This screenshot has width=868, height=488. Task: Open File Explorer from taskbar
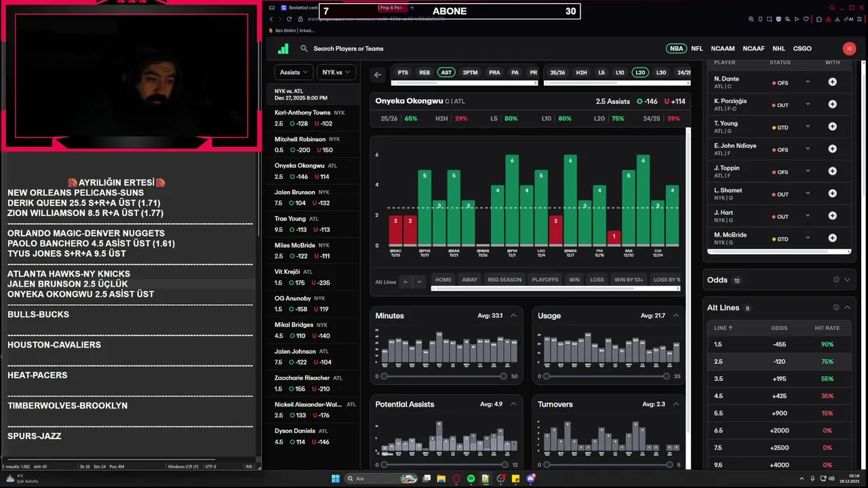(x=441, y=479)
